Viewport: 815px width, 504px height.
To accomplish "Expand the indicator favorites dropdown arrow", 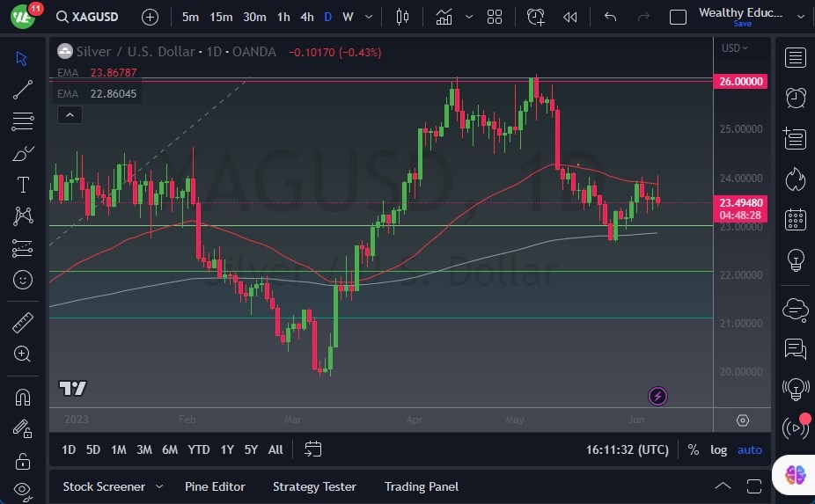I will click(x=469, y=17).
